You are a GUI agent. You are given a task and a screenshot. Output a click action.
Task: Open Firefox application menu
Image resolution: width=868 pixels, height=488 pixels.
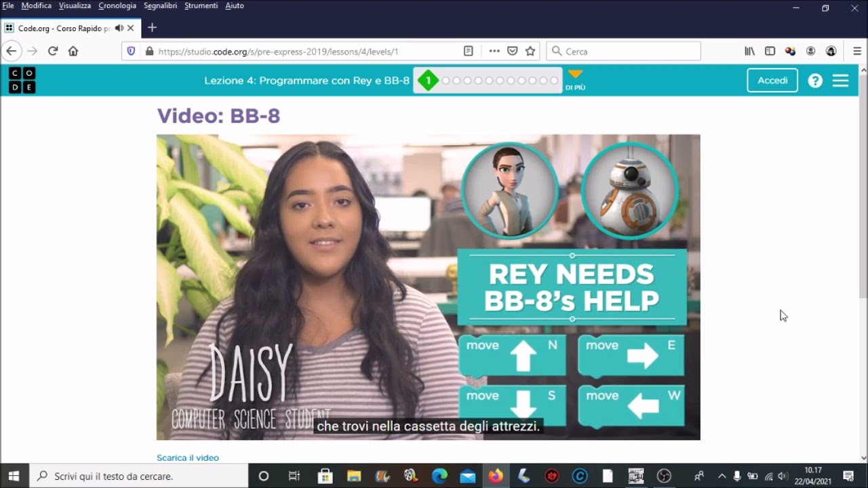click(x=857, y=51)
